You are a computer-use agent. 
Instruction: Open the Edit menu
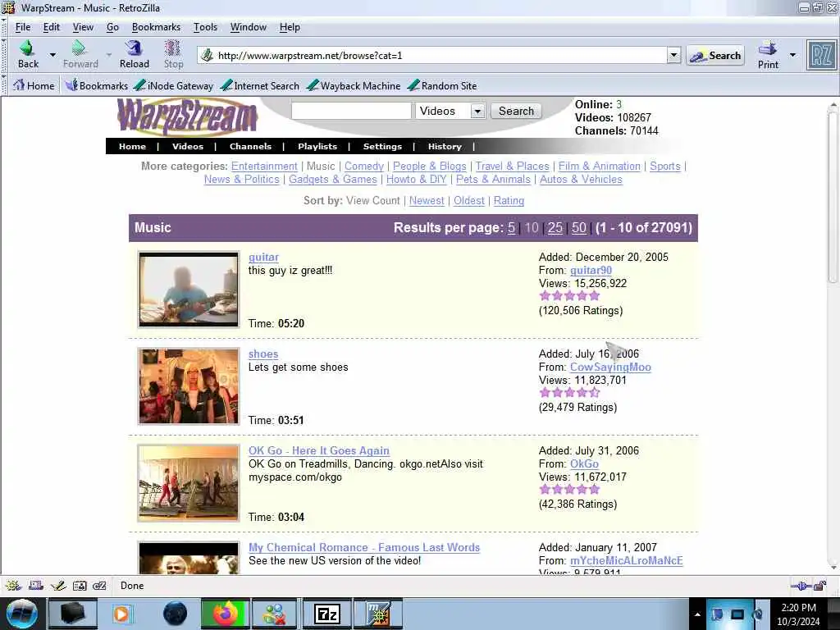point(52,27)
